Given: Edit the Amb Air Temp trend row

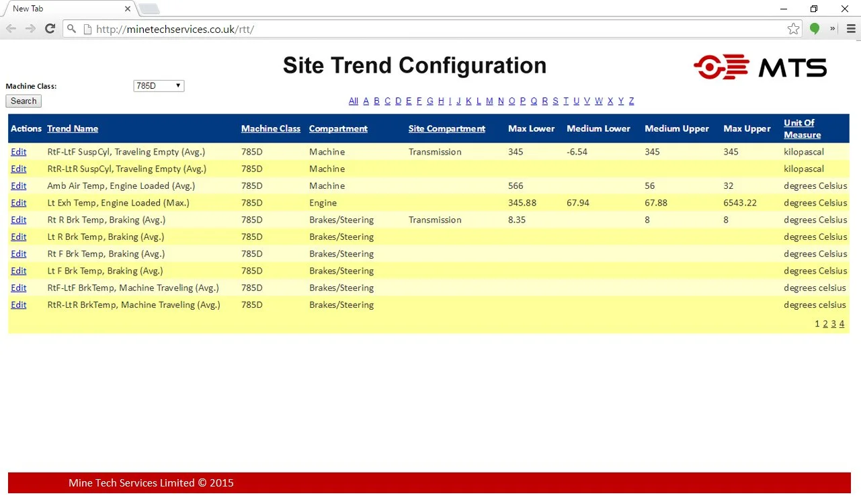Looking at the screenshot, I should coord(18,185).
